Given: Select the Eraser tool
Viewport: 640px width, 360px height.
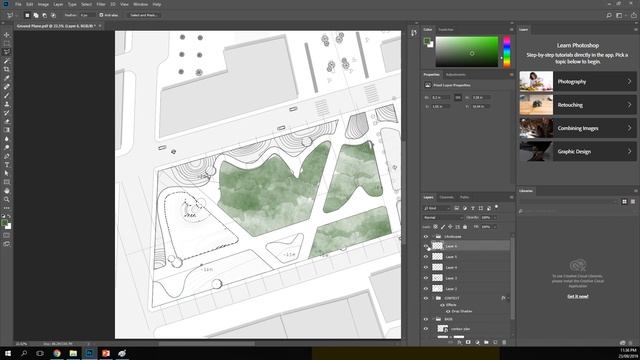Looking at the screenshot, I should pos(7,121).
